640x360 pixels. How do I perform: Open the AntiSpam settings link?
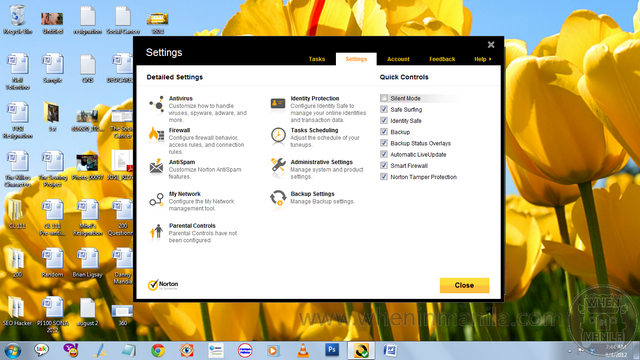point(182,162)
